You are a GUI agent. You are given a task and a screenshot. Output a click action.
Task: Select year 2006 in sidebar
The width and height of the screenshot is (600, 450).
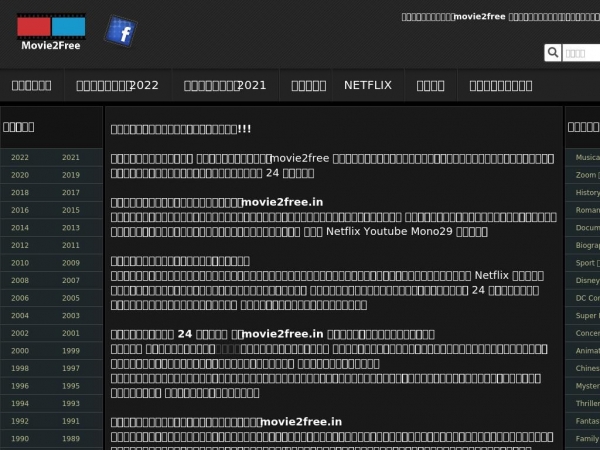20,298
